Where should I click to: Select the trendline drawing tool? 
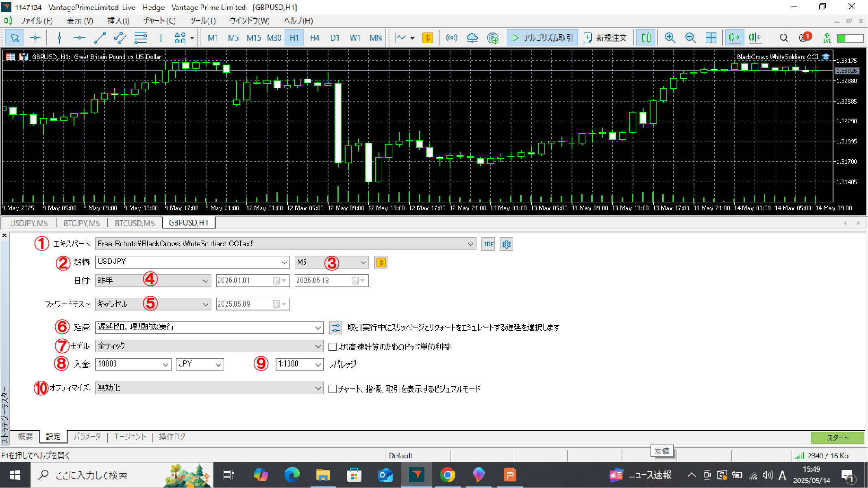coord(100,38)
